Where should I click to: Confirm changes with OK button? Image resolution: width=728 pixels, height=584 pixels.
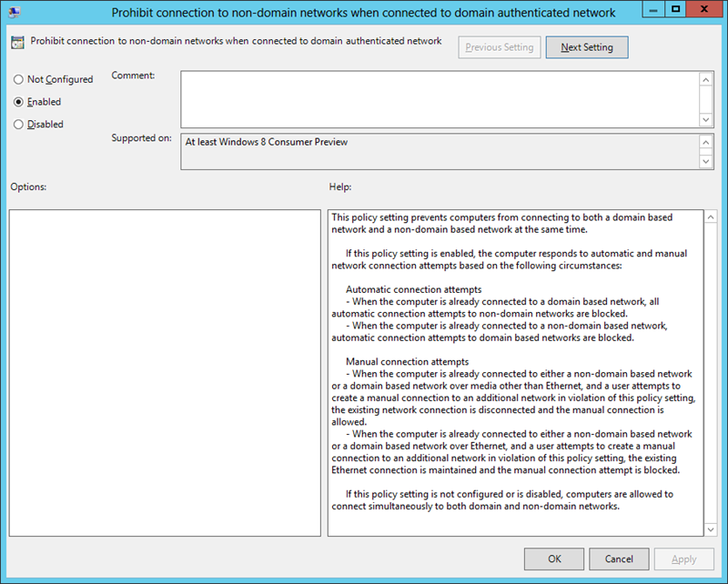pos(554,559)
